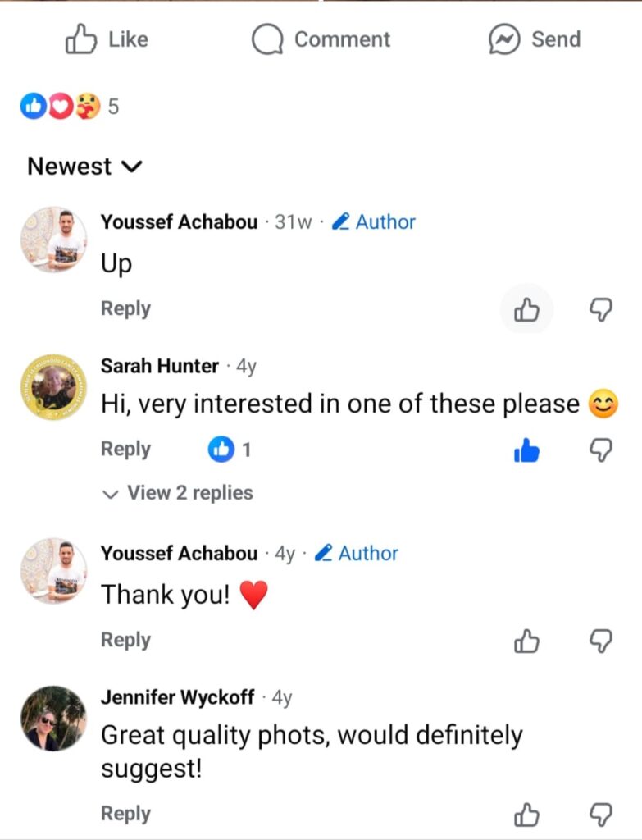Screen dimensions: 642x840
Task: View like count on Sarah's comment
Action: (230, 450)
